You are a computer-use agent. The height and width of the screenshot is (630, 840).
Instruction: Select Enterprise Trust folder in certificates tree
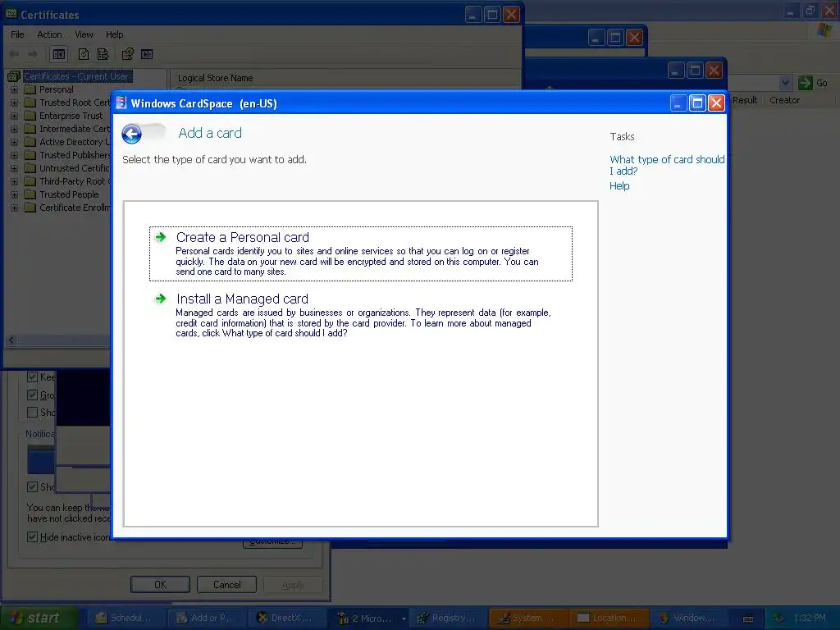(71, 116)
